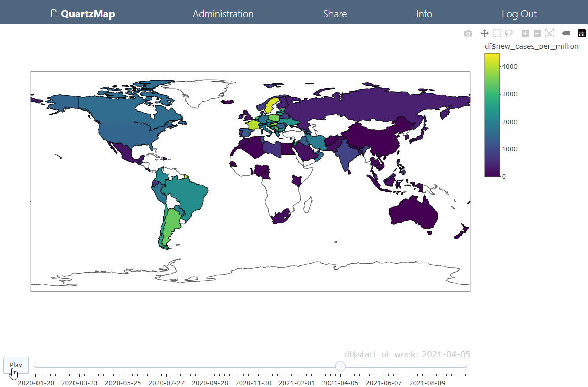This screenshot has height=387, width=588.
Task: Open the Administration menu
Action: [223, 14]
